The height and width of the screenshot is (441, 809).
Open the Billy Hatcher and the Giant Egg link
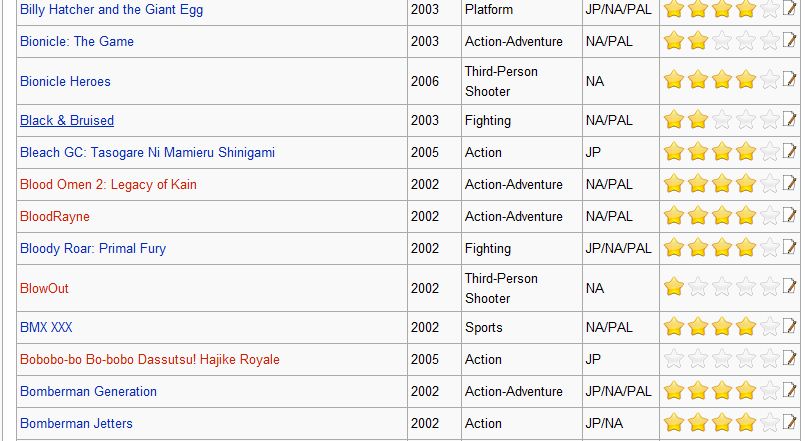(111, 9)
